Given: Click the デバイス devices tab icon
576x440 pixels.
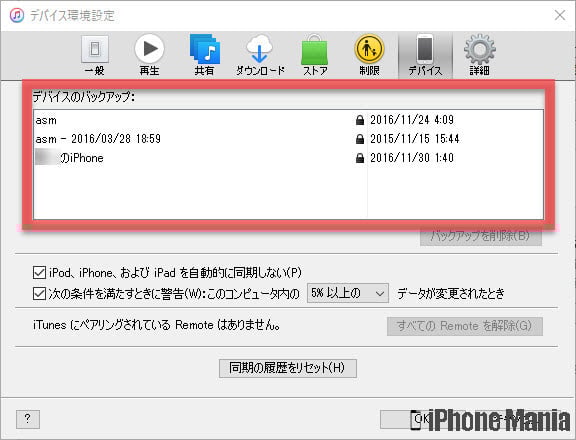Looking at the screenshot, I should tap(425, 56).
